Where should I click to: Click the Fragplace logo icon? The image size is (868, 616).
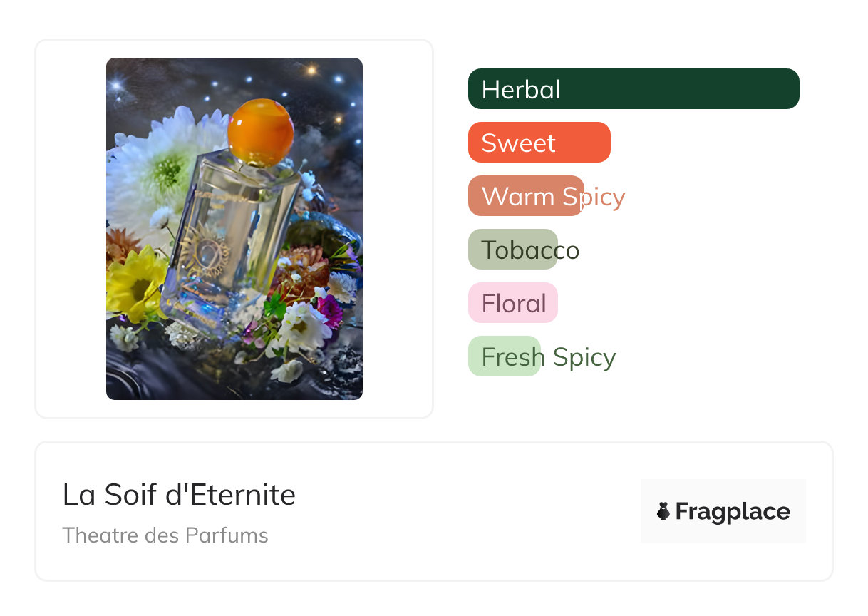pos(663,511)
